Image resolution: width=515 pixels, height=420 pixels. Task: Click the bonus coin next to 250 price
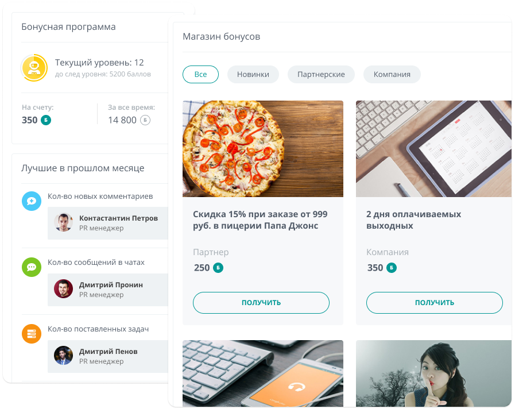(x=218, y=268)
